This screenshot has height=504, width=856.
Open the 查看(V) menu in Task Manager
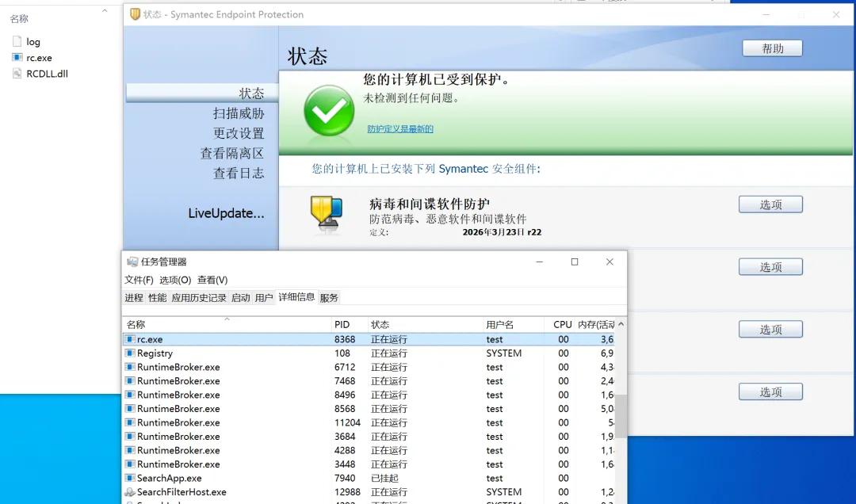[x=212, y=280]
